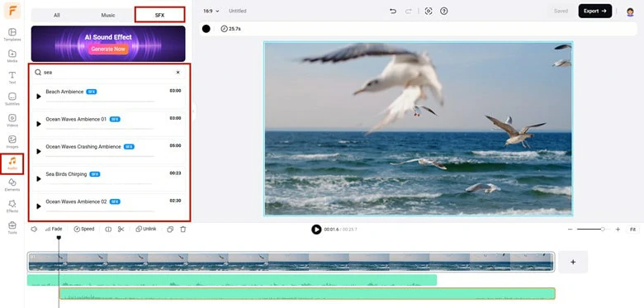Click the undo arrow icon
This screenshot has width=644, height=308.
(x=393, y=11)
